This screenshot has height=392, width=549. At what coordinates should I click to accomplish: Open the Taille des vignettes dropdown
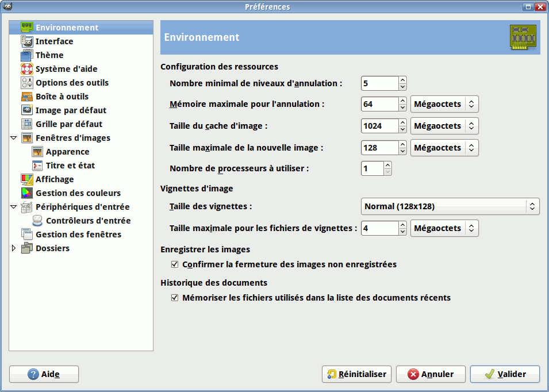[x=450, y=206]
